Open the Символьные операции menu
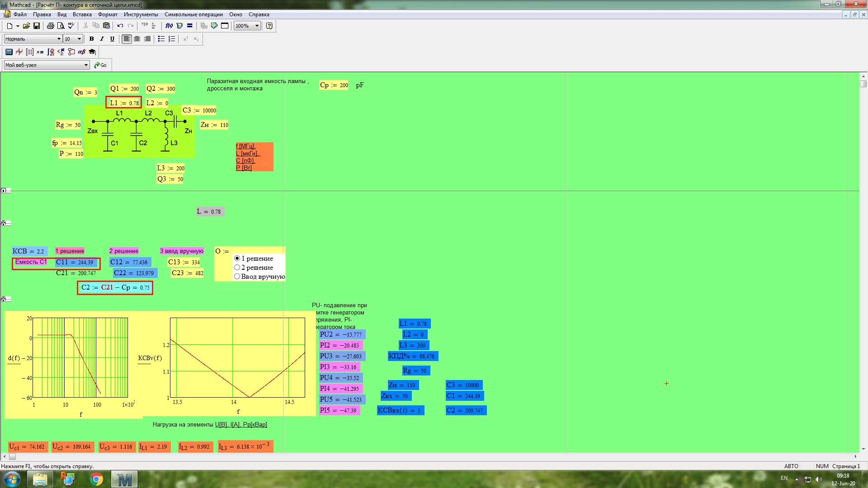 (193, 14)
